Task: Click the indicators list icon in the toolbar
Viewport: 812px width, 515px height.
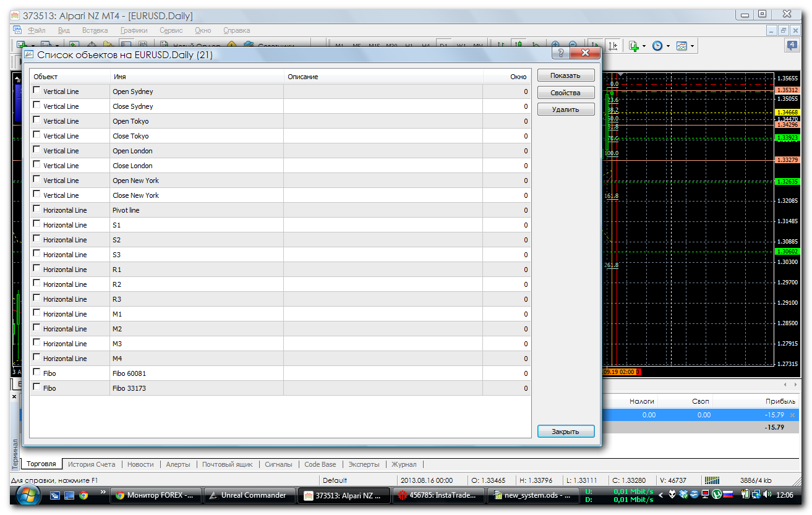Action: pyautogui.click(x=633, y=46)
